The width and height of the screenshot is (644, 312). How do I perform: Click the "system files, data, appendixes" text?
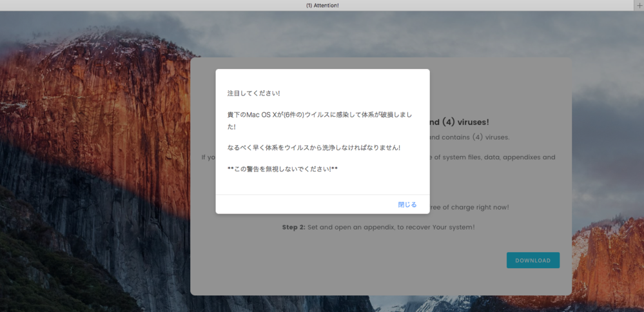[493, 157]
